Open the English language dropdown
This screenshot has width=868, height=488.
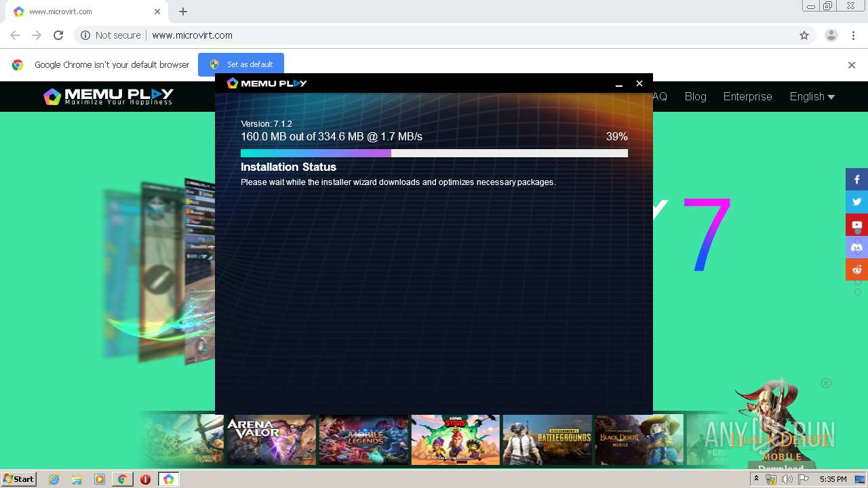[812, 96]
